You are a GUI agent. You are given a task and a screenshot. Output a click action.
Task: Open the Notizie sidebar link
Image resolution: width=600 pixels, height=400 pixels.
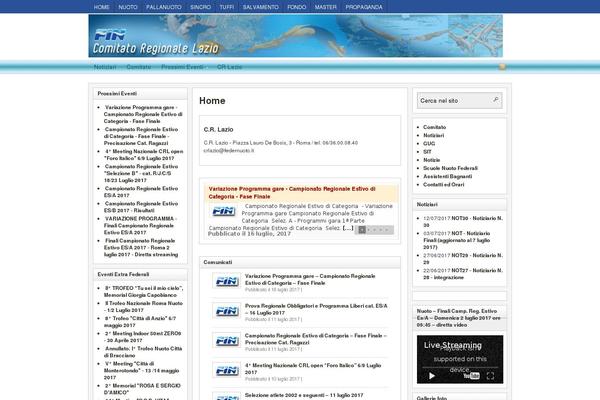pos(432,160)
